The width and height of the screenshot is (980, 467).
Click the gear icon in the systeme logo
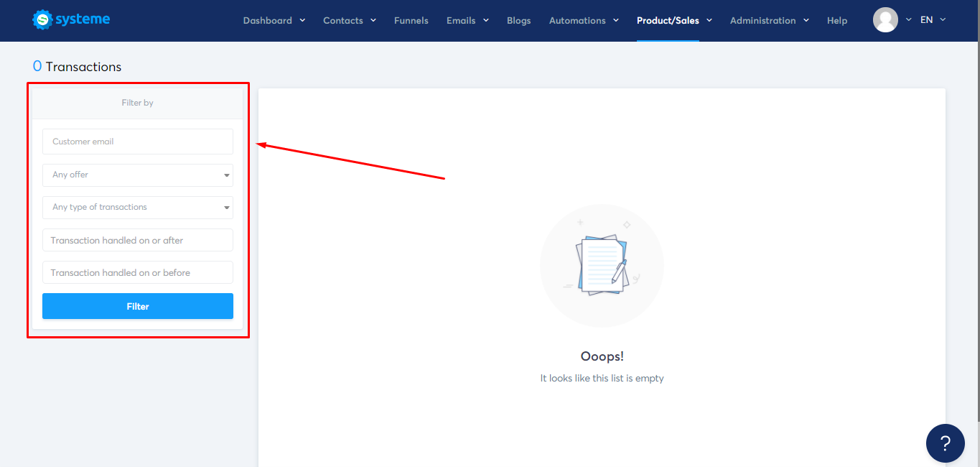42,19
